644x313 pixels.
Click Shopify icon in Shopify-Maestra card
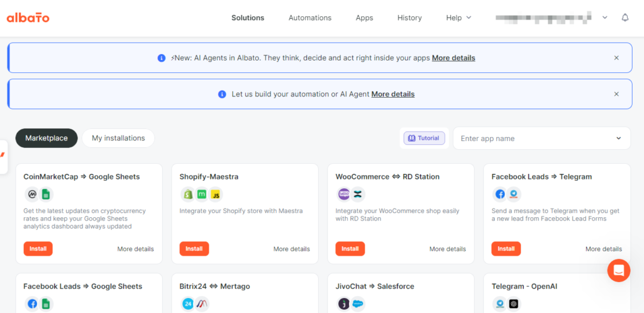point(187,194)
